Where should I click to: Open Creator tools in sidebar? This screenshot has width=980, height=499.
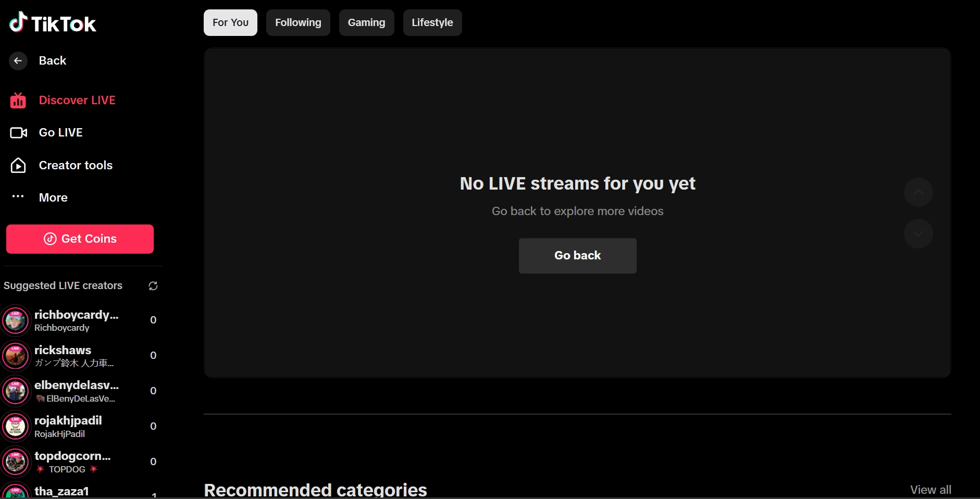(x=76, y=165)
